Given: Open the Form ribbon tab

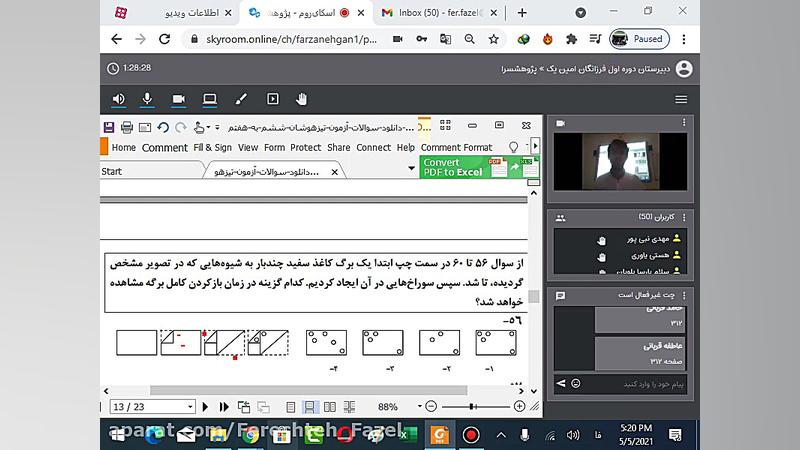Looking at the screenshot, I should point(274,147).
